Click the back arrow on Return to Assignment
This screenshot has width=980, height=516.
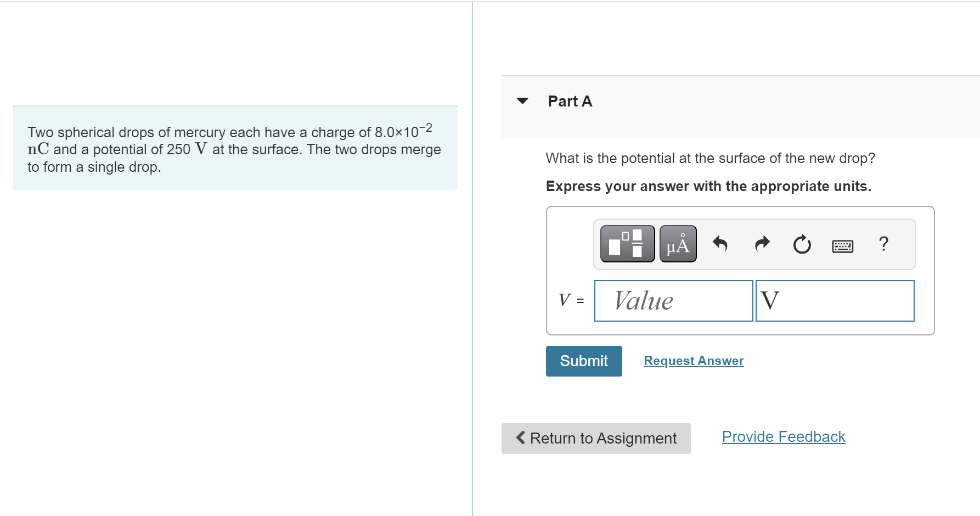519,438
